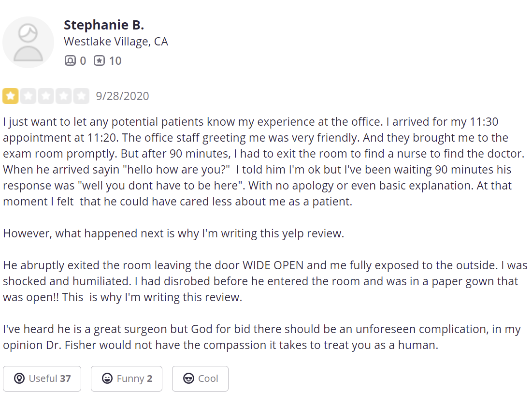This screenshot has height=393, width=532.
Task: Select the second gray rating star
Action: pyautogui.click(x=28, y=96)
